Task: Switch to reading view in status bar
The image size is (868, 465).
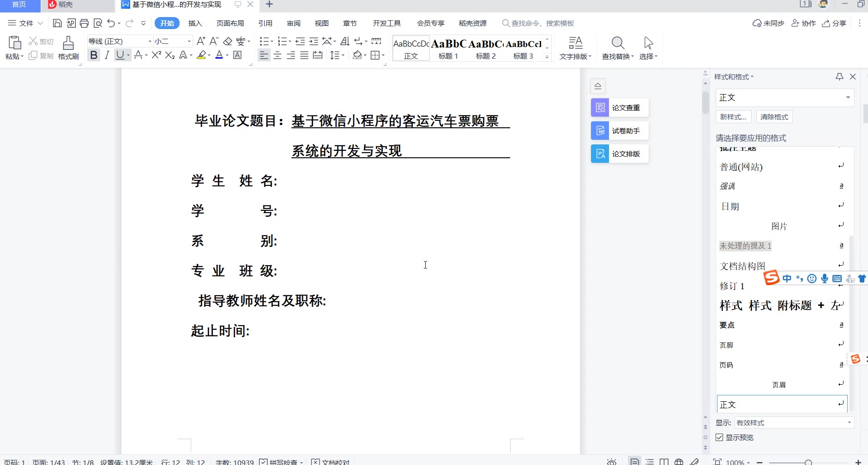Action: 664,462
